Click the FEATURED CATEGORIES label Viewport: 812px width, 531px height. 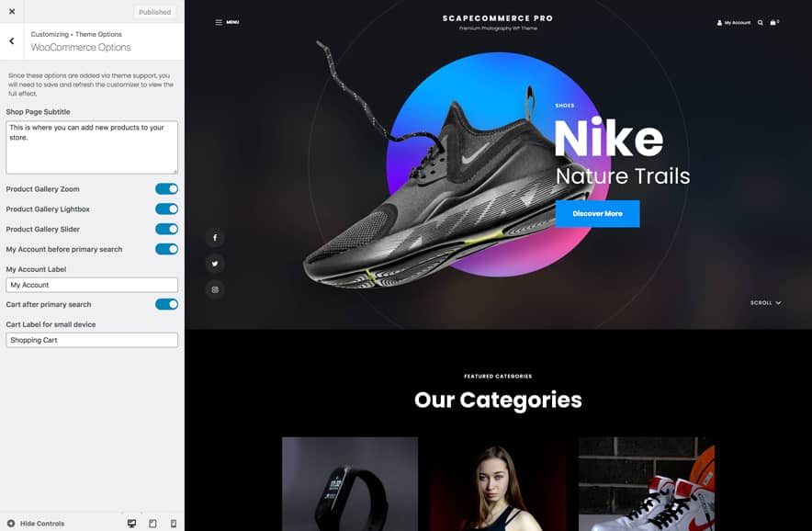coord(498,376)
